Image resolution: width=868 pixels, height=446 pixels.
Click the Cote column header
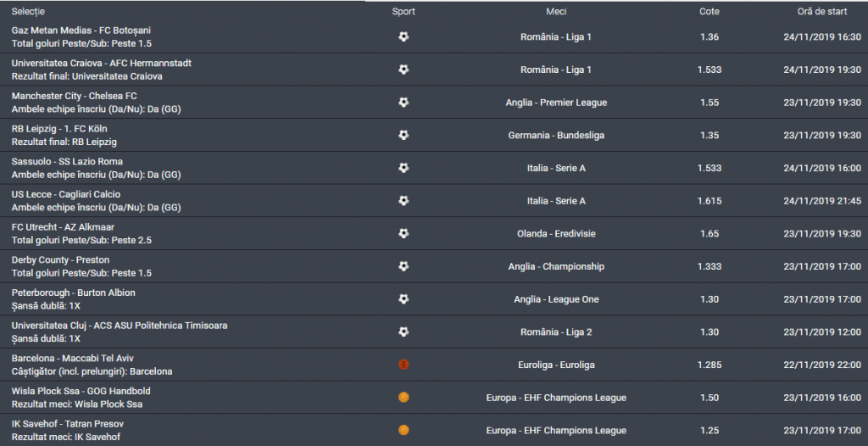(709, 12)
